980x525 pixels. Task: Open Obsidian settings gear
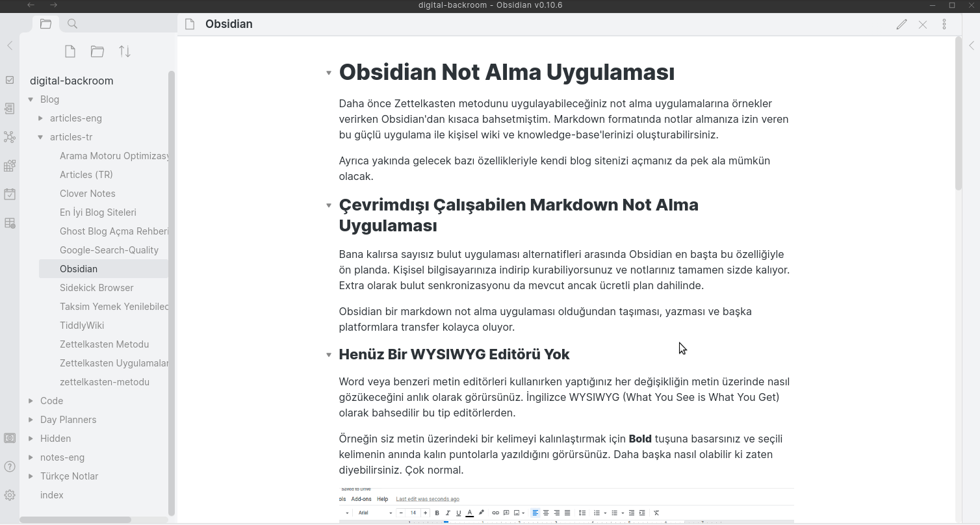(10, 495)
